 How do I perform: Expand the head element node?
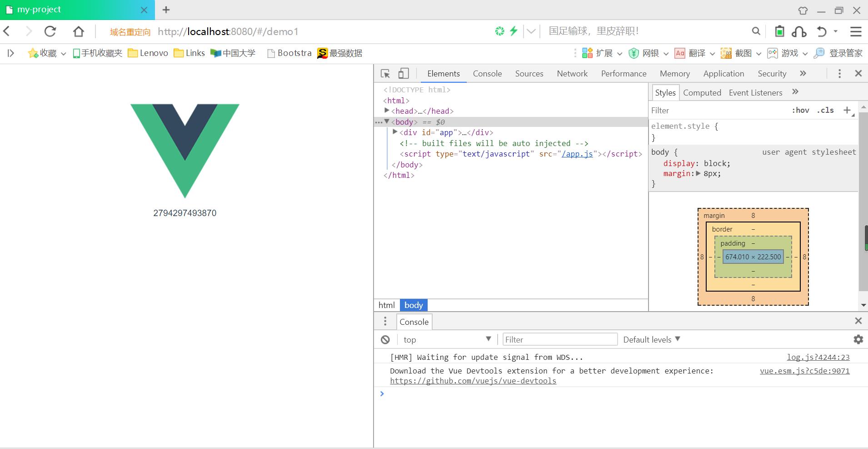point(387,111)
